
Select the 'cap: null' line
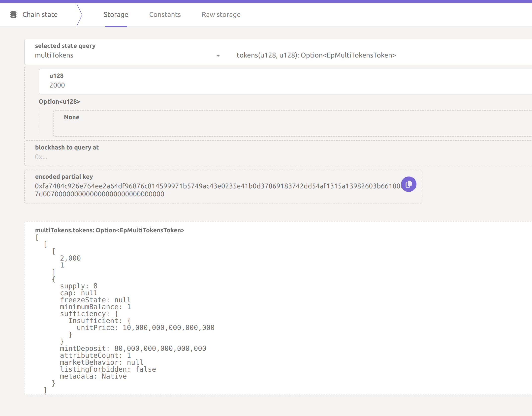click(78, 293)
